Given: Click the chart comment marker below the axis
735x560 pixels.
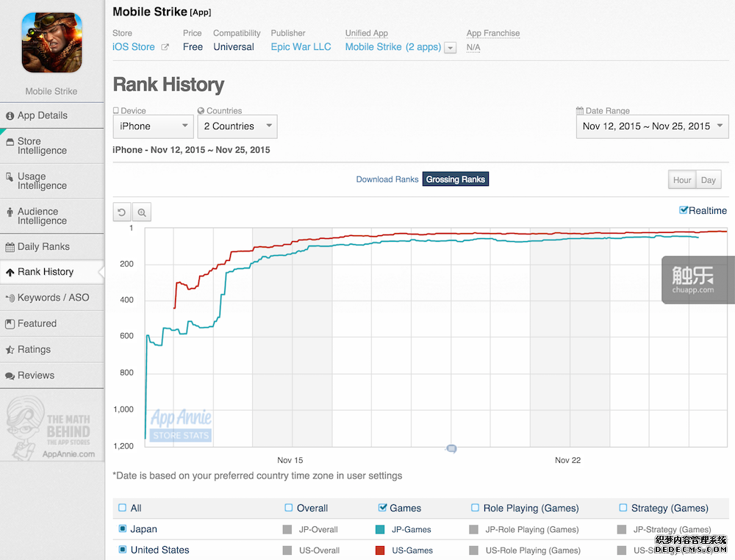Looking at the screenshot, I should click(451, 449).
